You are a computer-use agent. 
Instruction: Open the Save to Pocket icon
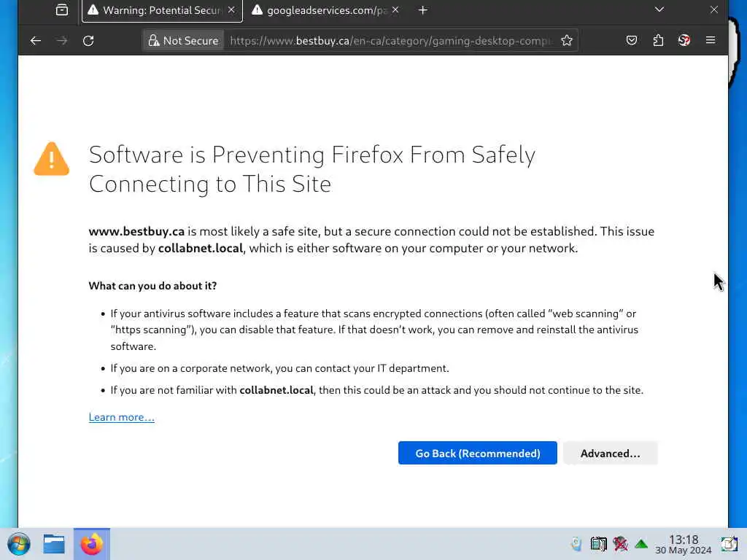pyautogui.click(x=632, y=41)
